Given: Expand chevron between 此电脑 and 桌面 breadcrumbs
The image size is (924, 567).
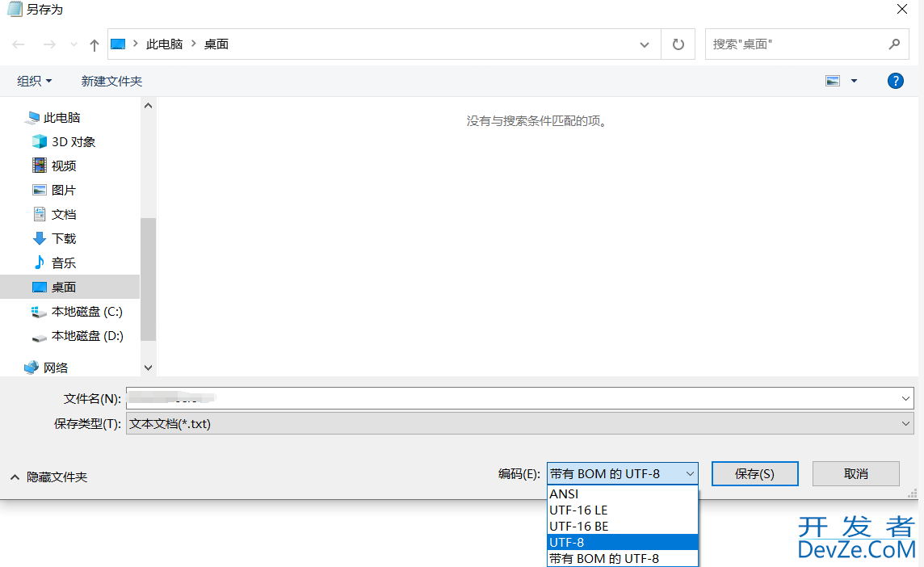Looking at the screenshot, I should pos(193,44).
